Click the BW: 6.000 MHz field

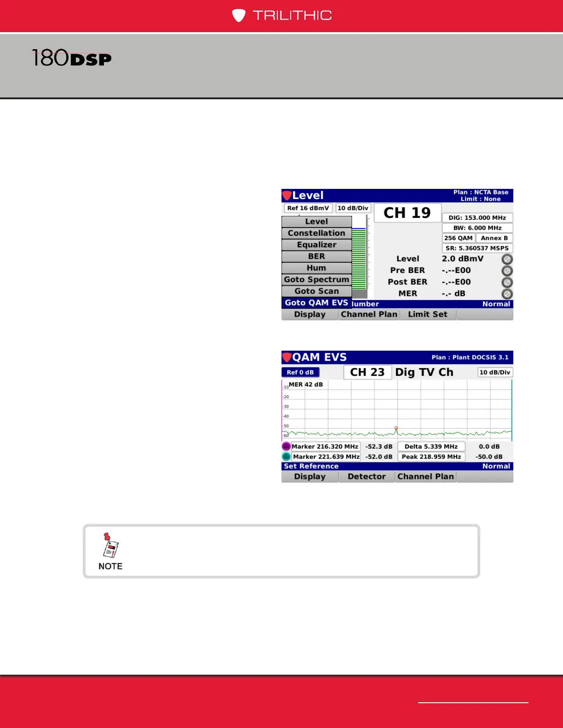477,228
